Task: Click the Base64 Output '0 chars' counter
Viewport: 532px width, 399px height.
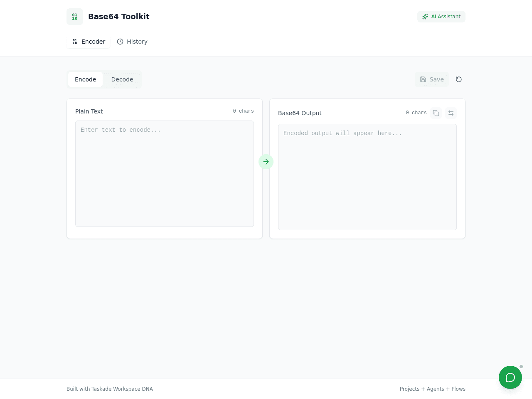Action: click(416, 113)
